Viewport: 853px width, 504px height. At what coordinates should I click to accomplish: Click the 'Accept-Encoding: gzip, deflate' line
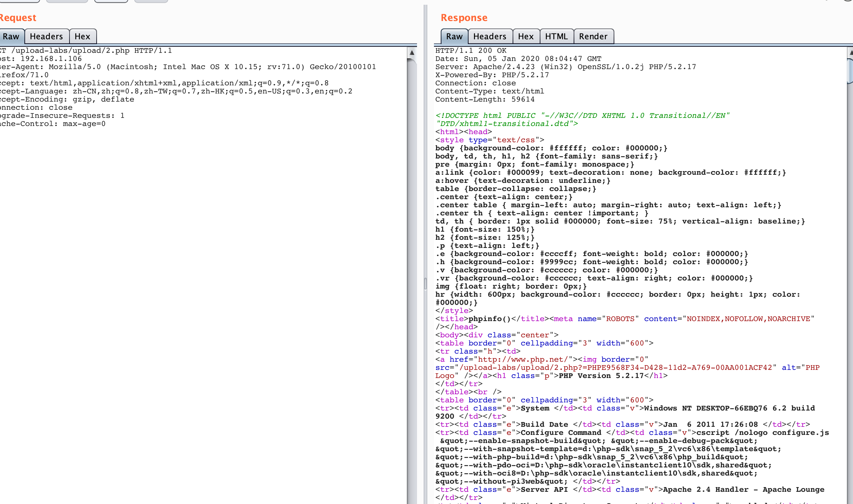click(67, 100)
